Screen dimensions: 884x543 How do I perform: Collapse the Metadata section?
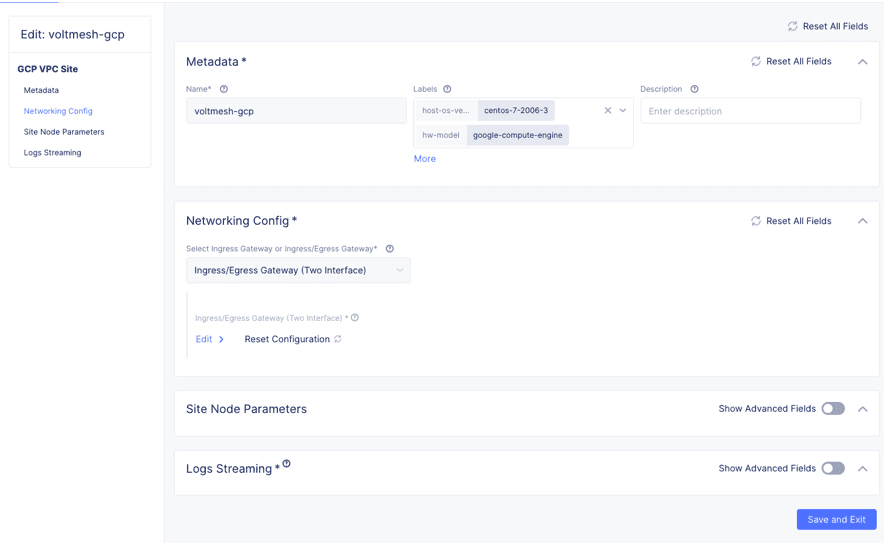point(862,62)
